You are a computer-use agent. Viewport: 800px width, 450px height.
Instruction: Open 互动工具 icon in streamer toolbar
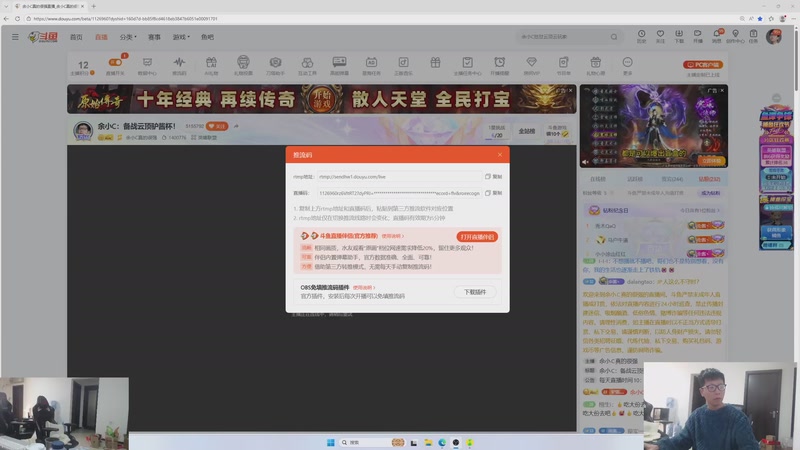[307, 66]
